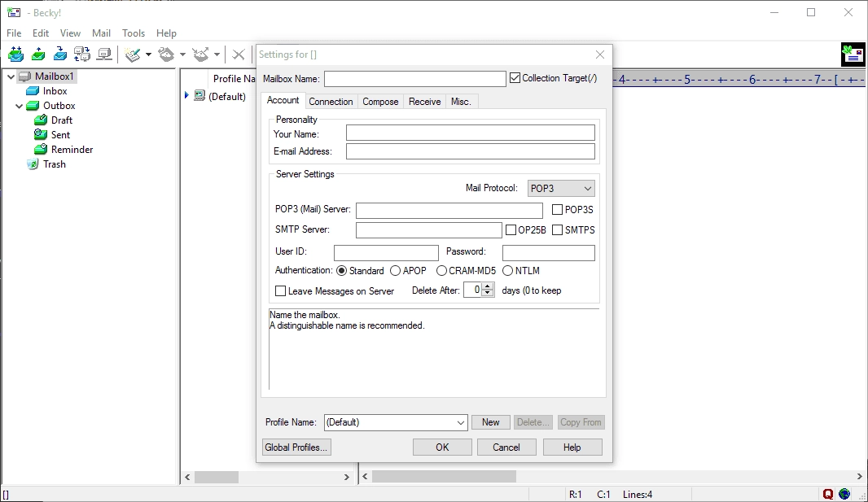Select CRAM-MD5 authentication radio button
Viewport: 868px width, 502px height.
point(441,271)
